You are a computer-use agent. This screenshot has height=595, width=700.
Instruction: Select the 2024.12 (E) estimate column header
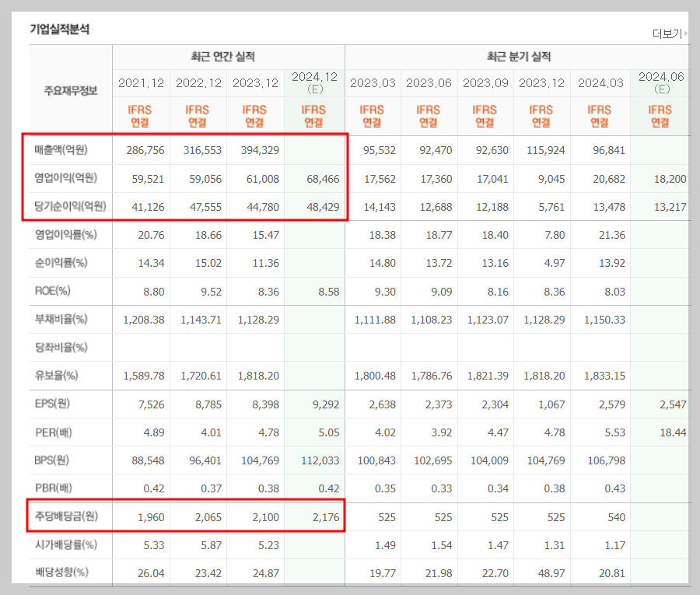pos(314,83)
